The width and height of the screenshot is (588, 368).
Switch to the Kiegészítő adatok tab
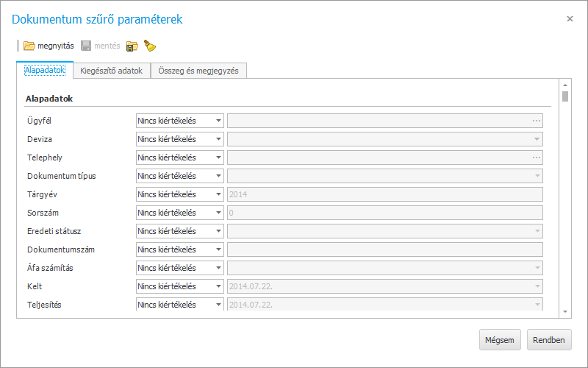112,71
